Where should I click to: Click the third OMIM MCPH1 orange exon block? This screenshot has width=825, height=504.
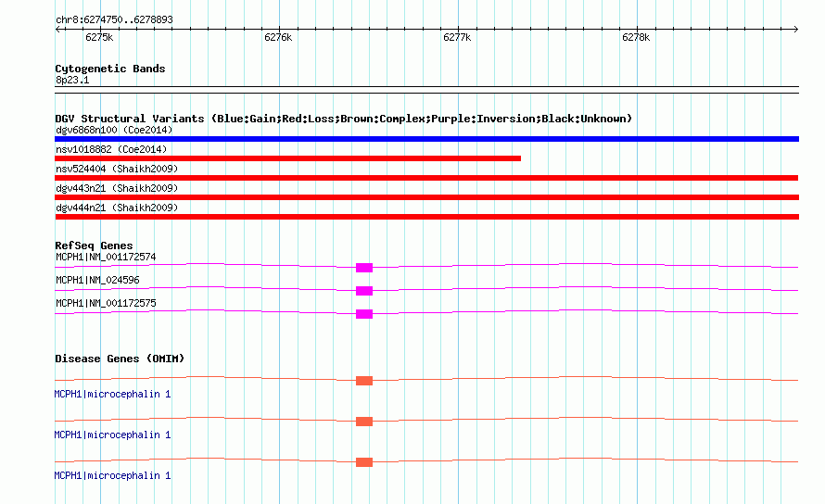point(364,462)
